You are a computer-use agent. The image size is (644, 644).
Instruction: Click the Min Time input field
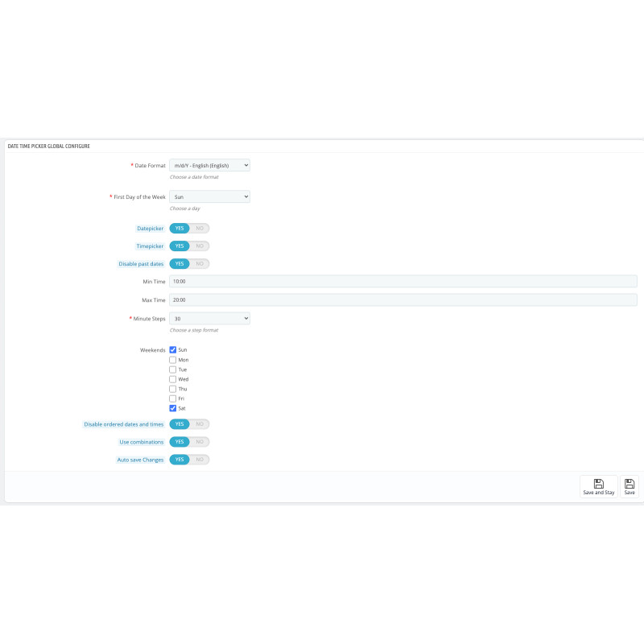[402, 282]
